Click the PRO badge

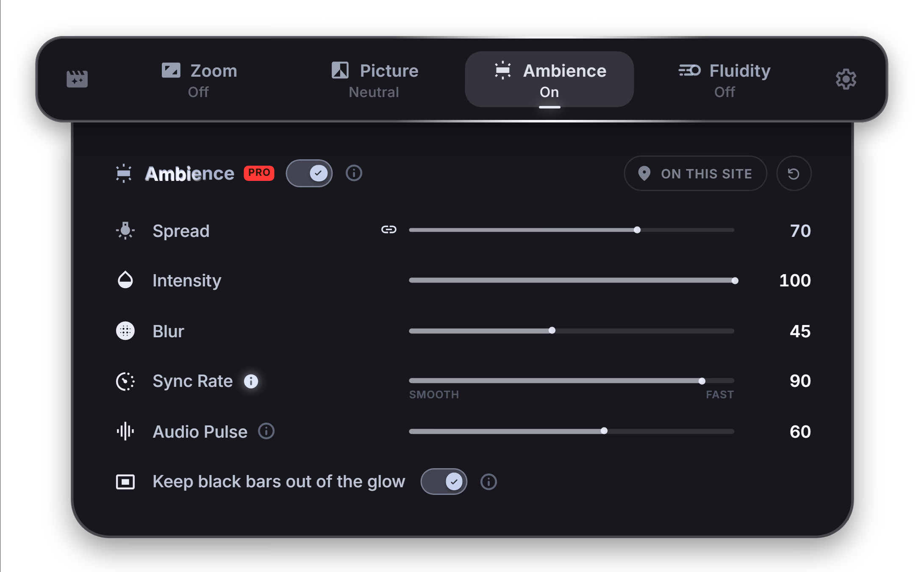tap(259, 173)
